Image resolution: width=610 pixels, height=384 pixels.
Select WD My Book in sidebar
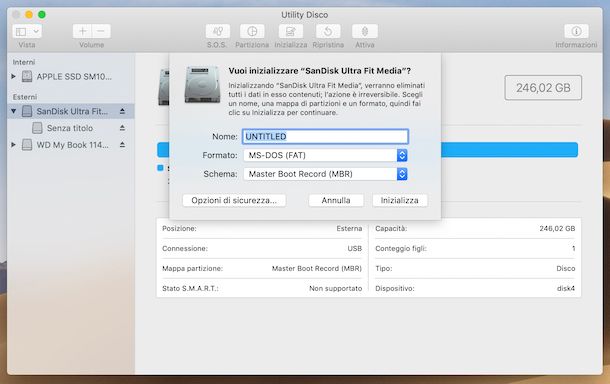click(72, 145)
